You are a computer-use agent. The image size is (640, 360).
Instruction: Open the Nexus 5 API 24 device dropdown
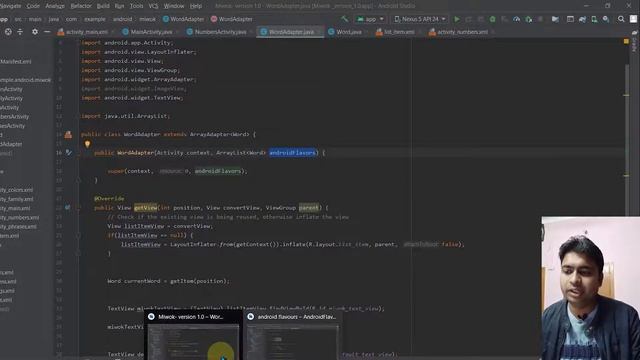(x=420, y=19)
